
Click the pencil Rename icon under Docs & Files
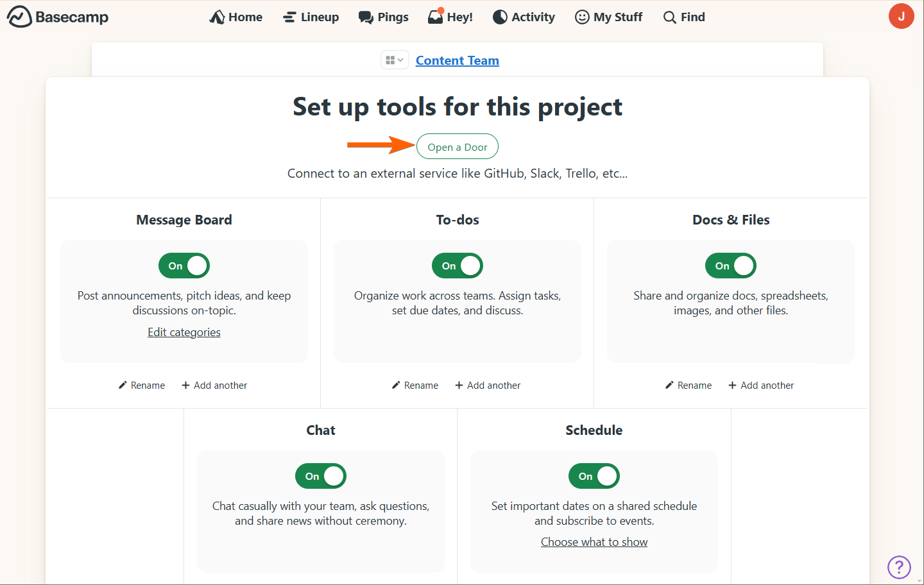point(669,385)
